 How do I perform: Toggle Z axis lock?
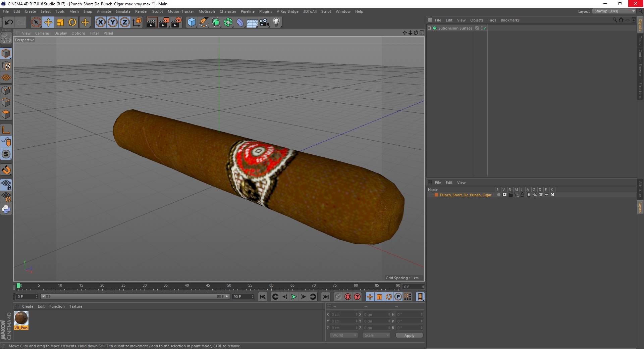[125, 22]
